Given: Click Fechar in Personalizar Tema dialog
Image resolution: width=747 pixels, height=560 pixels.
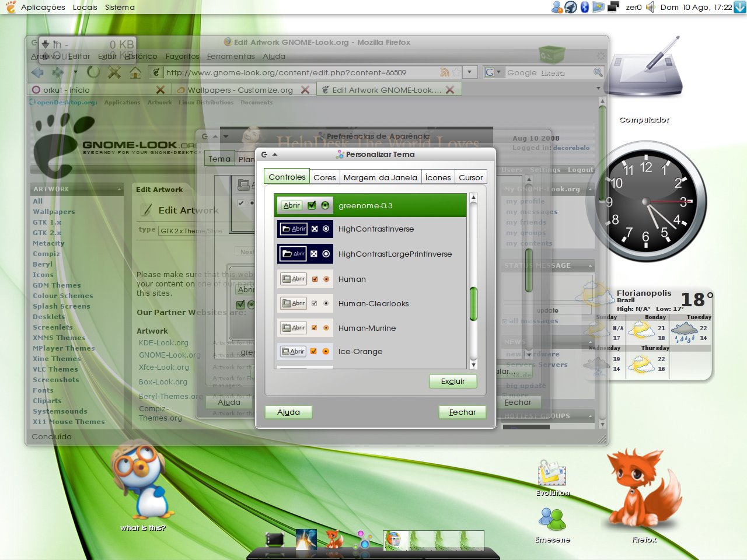Looking at the screenshot, I should [462, 412].
